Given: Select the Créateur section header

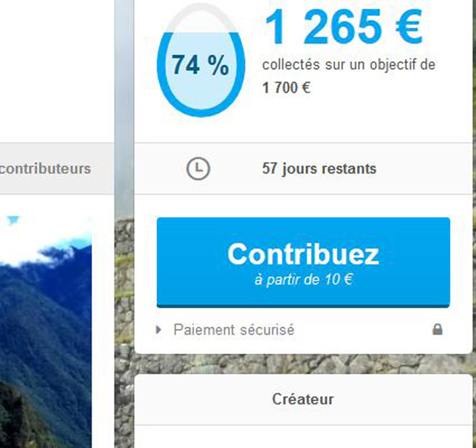Looking at the screenshot, I should [x=303, y=399].
